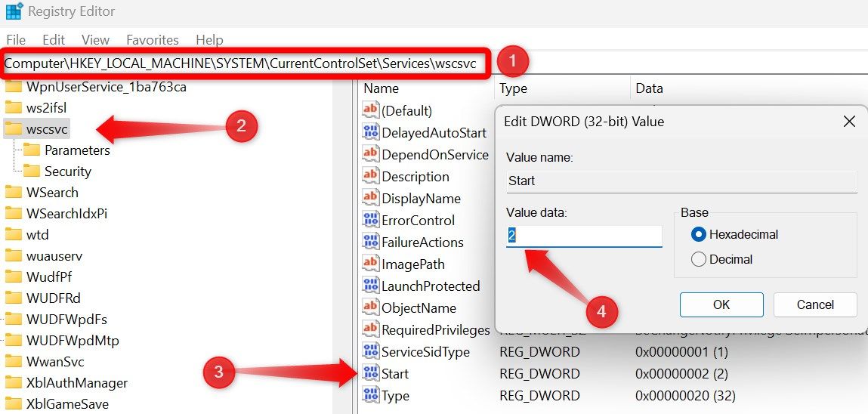Click data cell 0x00000001 (1)
This screenshot has width=868, height=414.
click(x=681, y=351)
